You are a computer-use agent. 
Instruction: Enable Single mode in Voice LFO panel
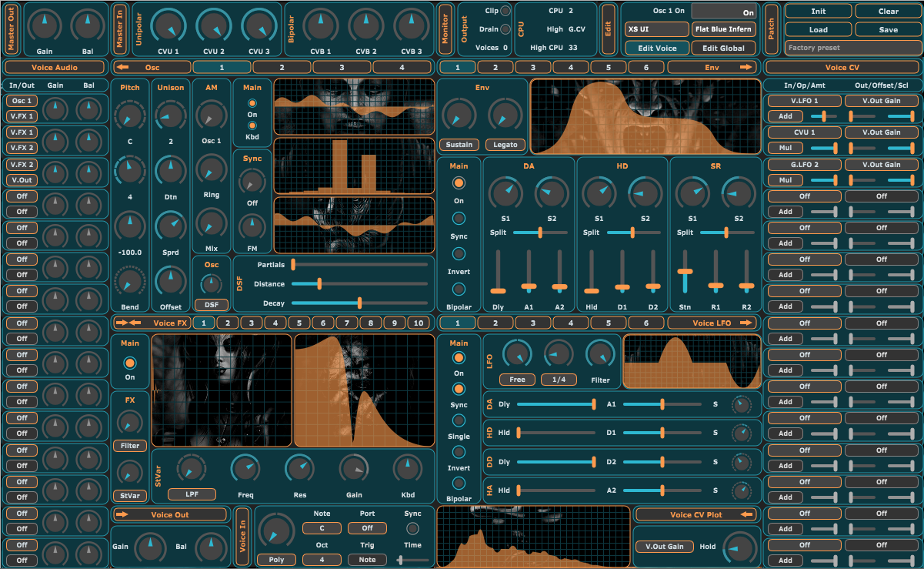[x=459, y=420]
